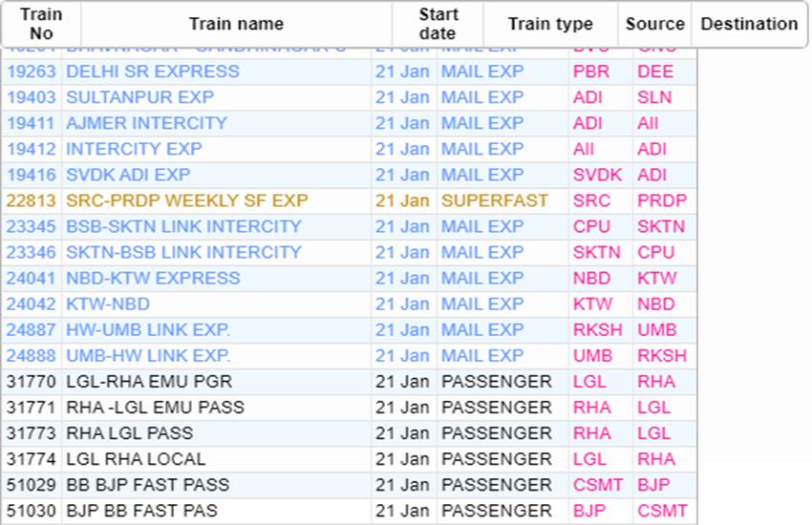Click the Source column header

(x=654, y=24)
